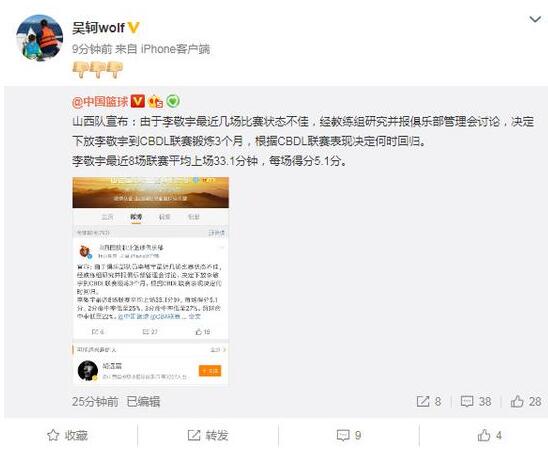Open the embedded screenshot image thumbnail
This screenshot has height=450, width=548.
click(151, 281)
